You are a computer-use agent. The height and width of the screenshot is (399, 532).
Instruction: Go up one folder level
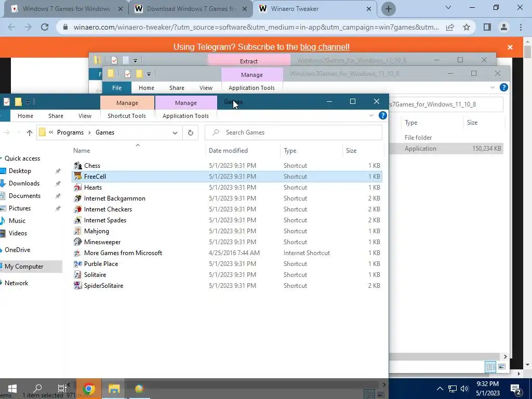point(30,132)
